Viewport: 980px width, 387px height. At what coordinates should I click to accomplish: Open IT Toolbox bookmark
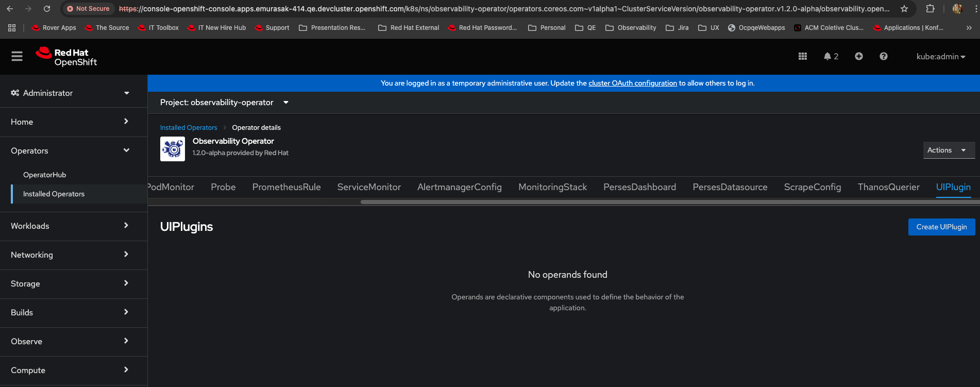(159, 28)
